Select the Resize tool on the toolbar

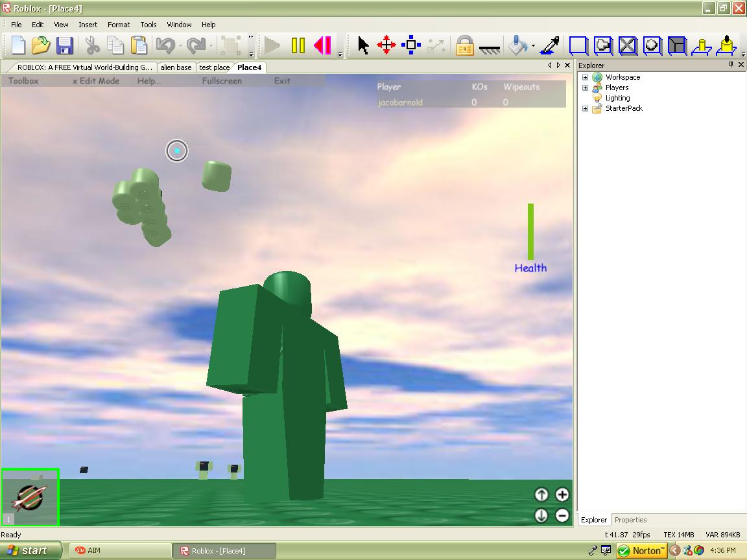tap(409, 45)
